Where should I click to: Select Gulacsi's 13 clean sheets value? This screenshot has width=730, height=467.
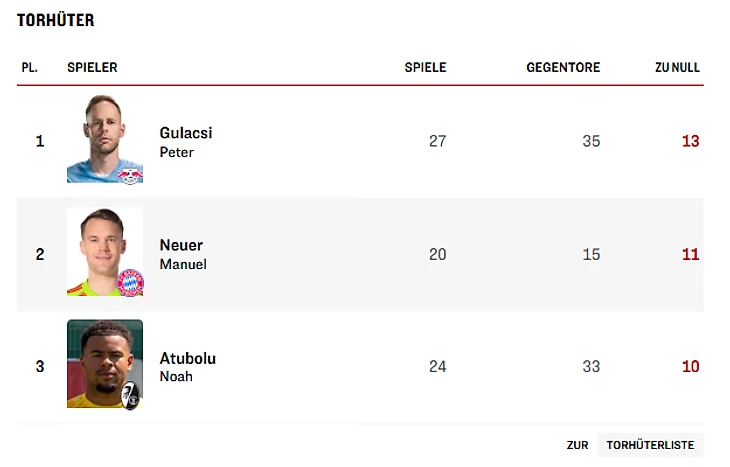[x=690, y=141]
